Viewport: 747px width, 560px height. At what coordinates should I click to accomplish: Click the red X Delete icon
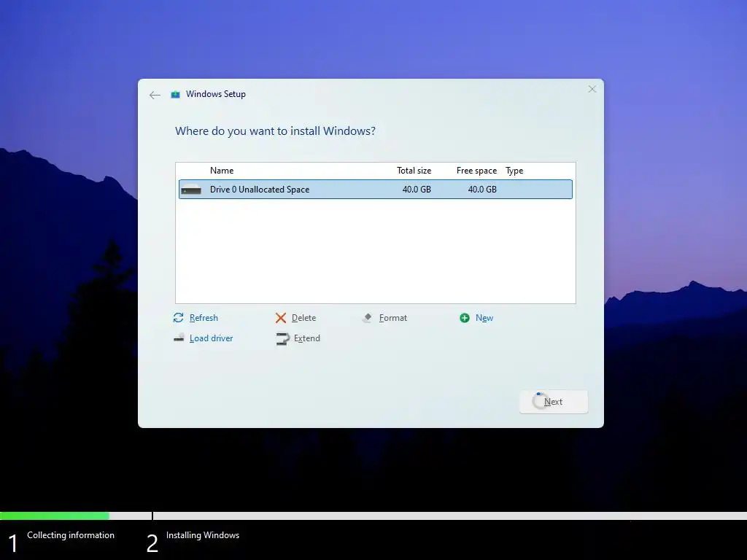click(281, 318)
